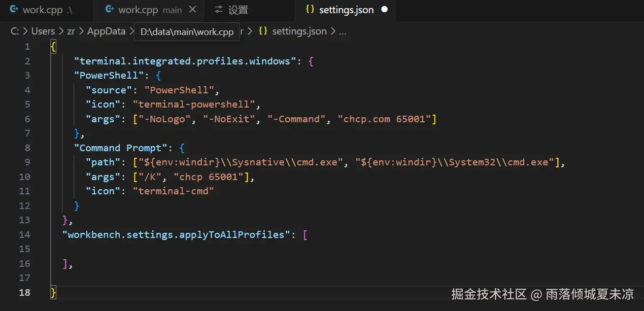Open the C: breadcrumb segment
644x311 pixels.
point(15,31)
